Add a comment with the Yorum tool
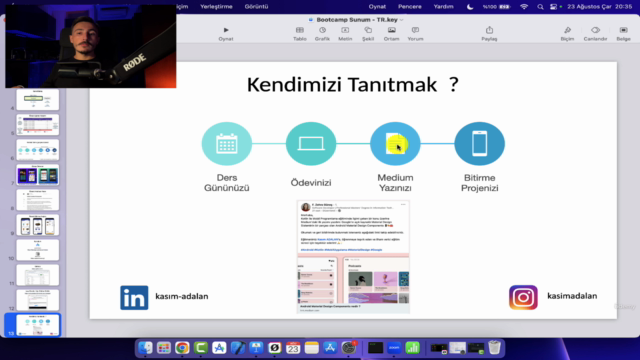 coord(415,34)
